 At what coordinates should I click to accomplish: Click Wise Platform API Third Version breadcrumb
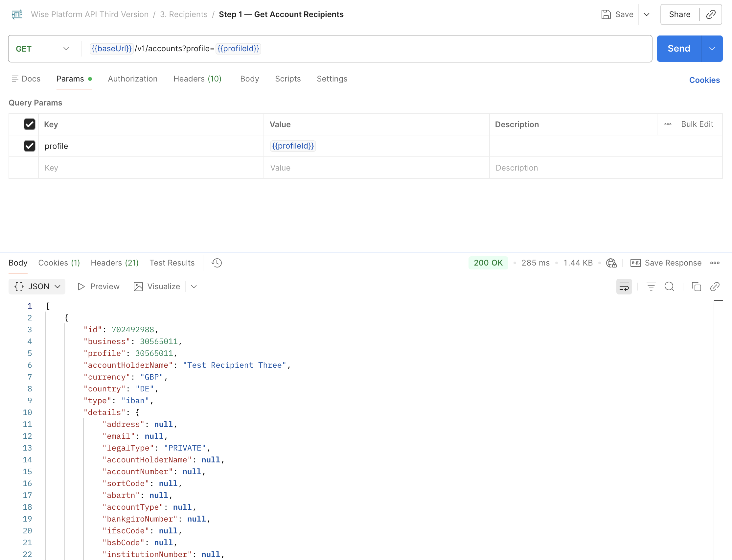coord(90,14)
